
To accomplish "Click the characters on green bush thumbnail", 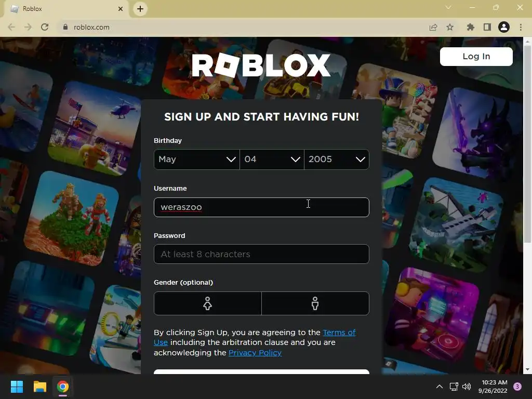I will click(71, 219).
